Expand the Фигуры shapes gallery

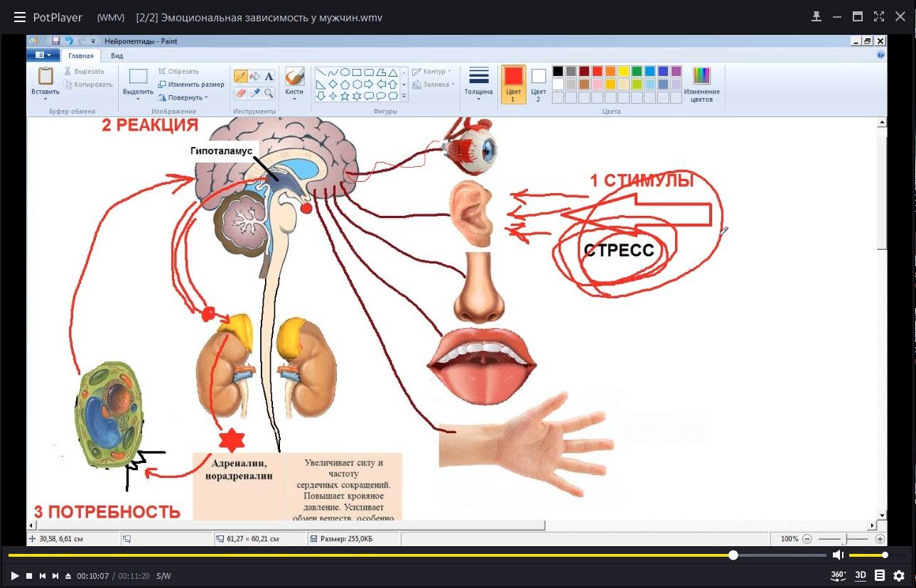404,96
